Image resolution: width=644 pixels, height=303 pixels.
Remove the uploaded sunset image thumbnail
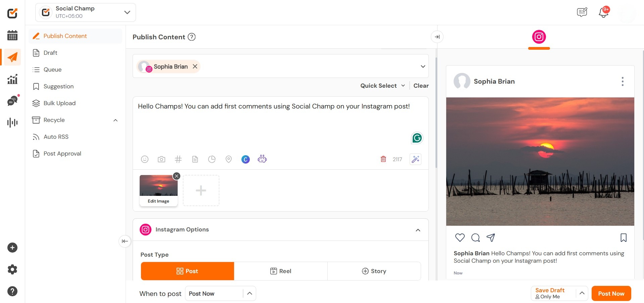(x=177, y=176)
